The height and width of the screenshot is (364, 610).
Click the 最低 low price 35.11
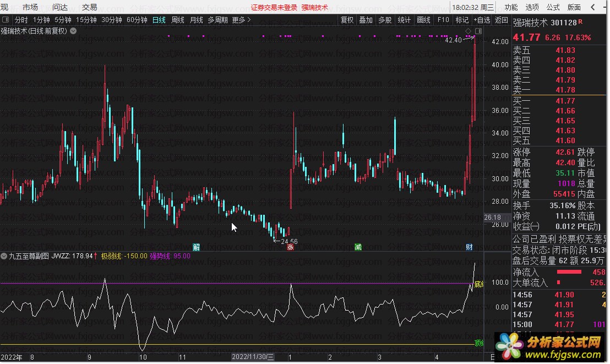tap(565, 173)
